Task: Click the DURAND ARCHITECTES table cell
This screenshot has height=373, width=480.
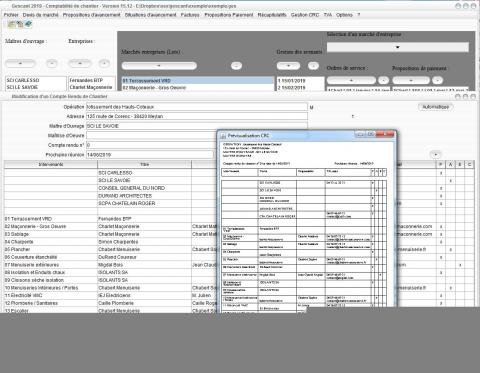Action: [x=144, y=196]
